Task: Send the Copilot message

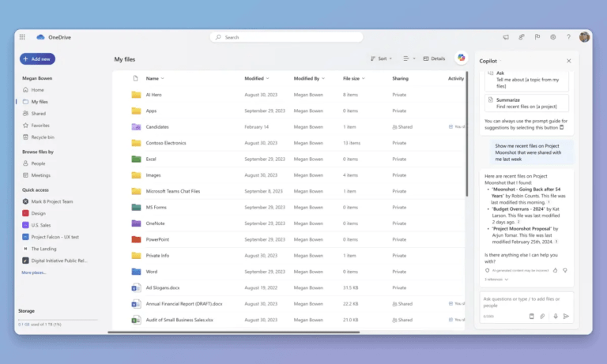Action: pyautogui.click(x=566, y=317)
